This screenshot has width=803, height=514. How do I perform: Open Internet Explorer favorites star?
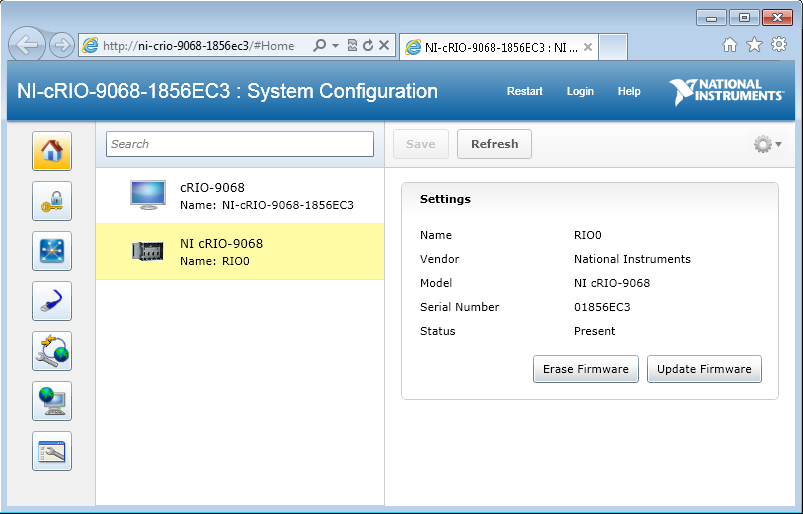pos(754,45)
